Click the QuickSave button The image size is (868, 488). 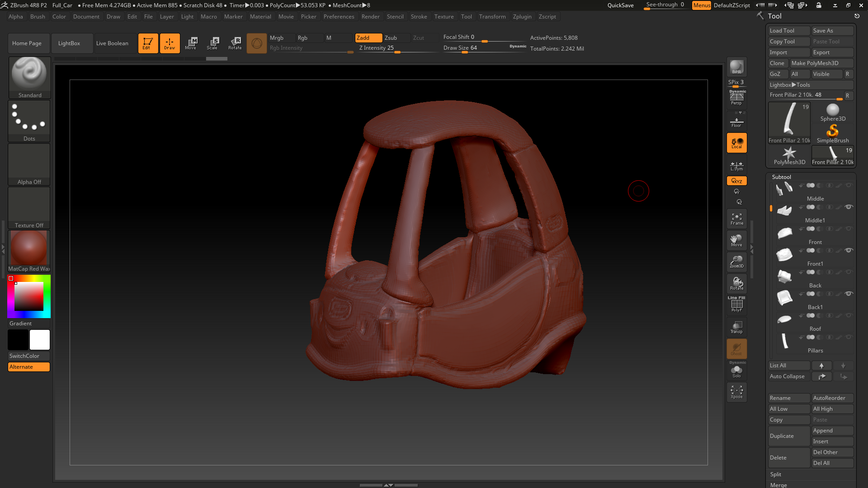pyautogui.click(x=620, y=5)
